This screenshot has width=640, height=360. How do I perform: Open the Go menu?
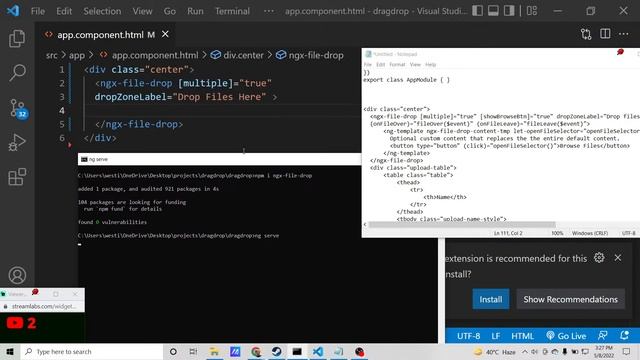tap(169, 11)
